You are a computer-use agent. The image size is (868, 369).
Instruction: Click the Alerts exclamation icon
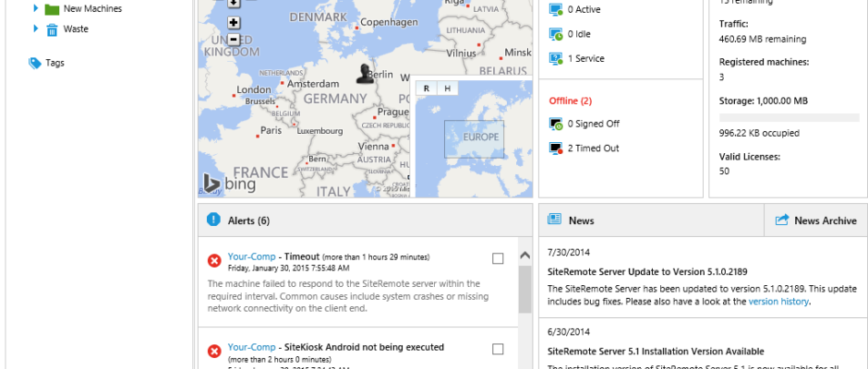point(213,220)
